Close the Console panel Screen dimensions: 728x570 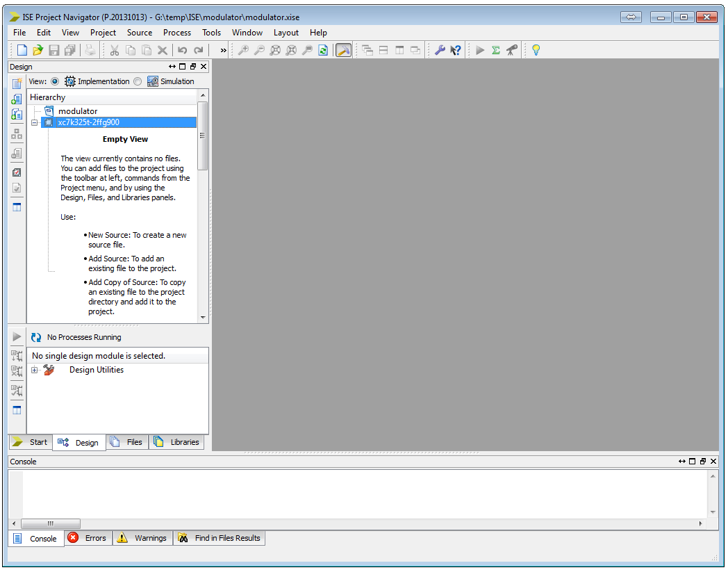click(x=713, y=462)
